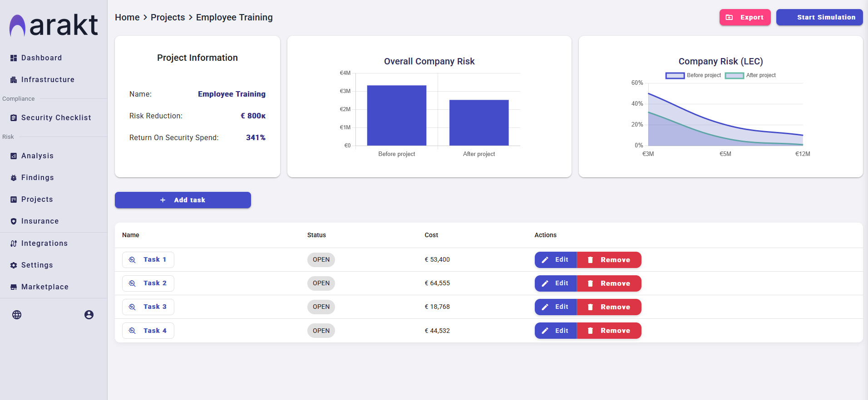Click the Integrations icon in sidebar
The height and width of the screenshot is (400, 868).
click(14, 244)
